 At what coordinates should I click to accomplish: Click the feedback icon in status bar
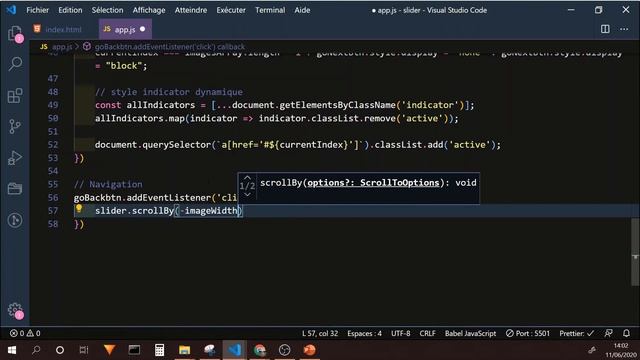pos(608,333)
